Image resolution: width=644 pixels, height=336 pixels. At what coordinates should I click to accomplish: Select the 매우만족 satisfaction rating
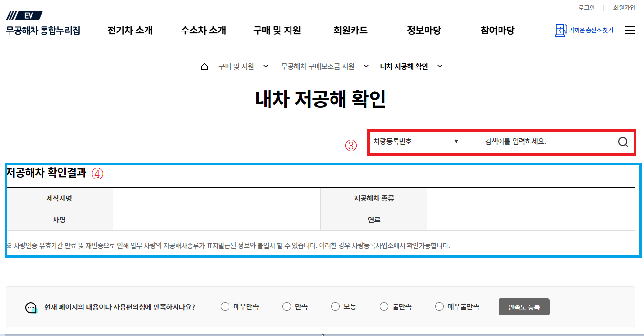point(225,306)
